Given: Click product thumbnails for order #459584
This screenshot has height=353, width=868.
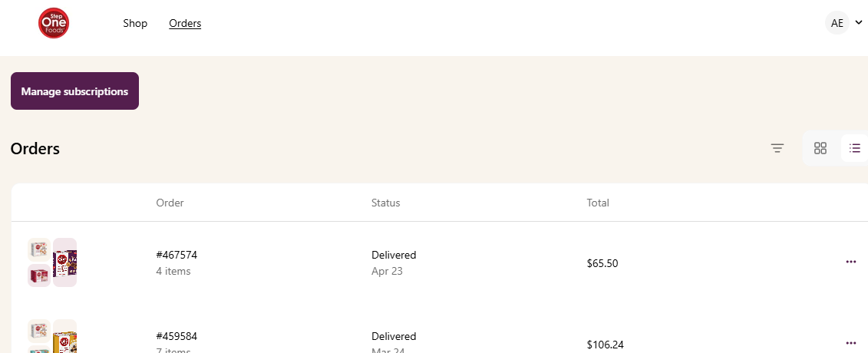Looking at the screenshot, I should pyautogui.click(x=52, y=336).
